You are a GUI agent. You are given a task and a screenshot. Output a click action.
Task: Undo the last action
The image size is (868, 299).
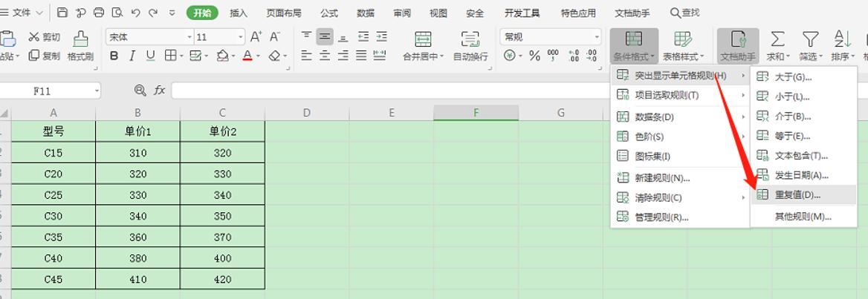tap(135, 12)
